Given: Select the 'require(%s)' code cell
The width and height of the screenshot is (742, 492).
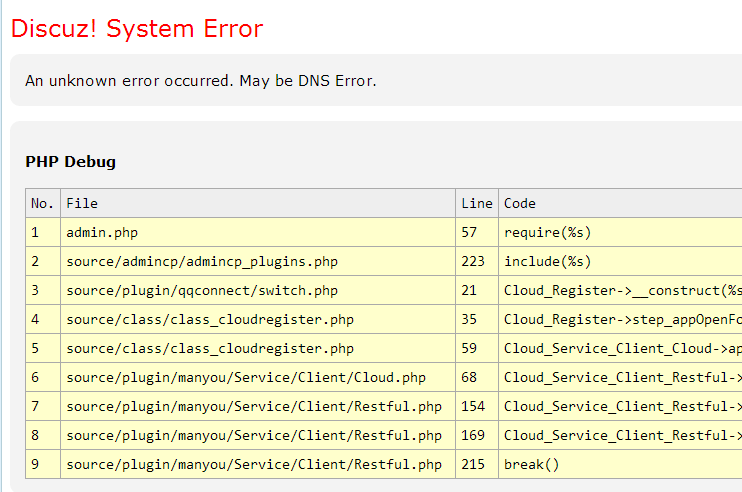Looking at the screenshot, I should (620, 232).
